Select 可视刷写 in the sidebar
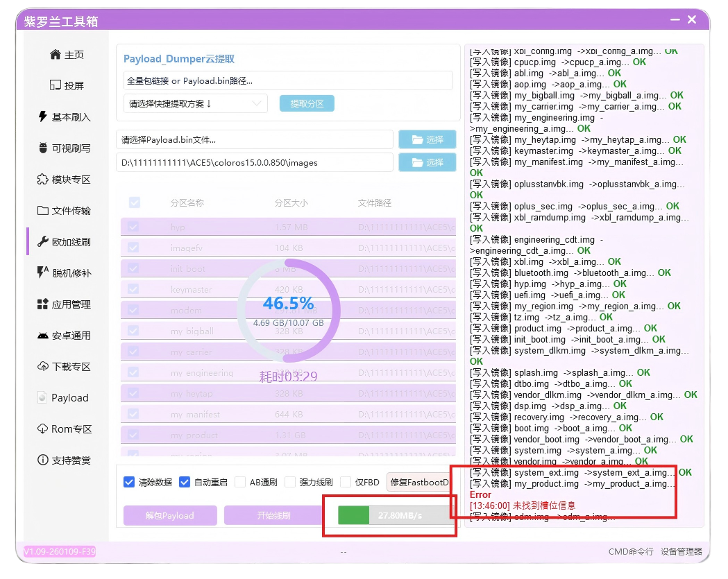The image size is (728, 579). [65, 148]
